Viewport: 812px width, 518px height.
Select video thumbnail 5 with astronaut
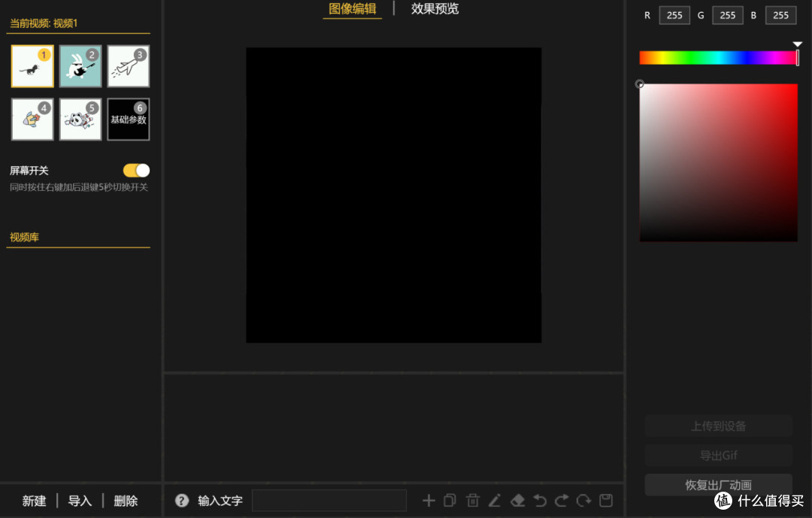click(80, 119)
